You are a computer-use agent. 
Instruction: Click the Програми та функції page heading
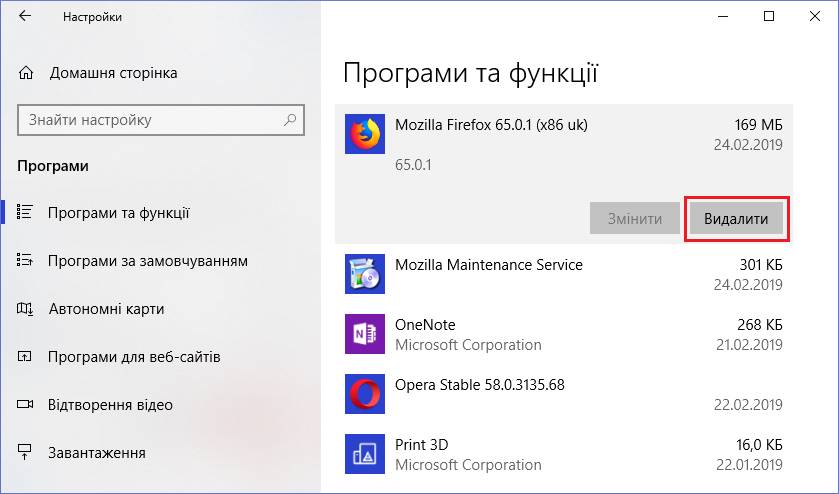tap(470, 73)
